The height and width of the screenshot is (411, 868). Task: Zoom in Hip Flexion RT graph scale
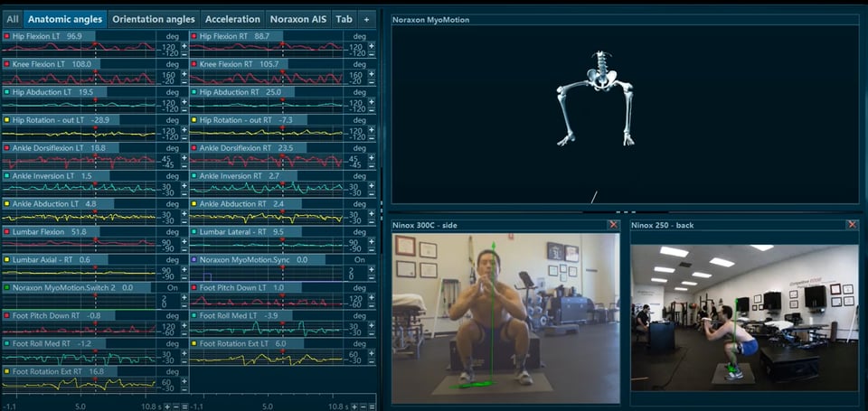pyautogui.click(x=372, y=46)
